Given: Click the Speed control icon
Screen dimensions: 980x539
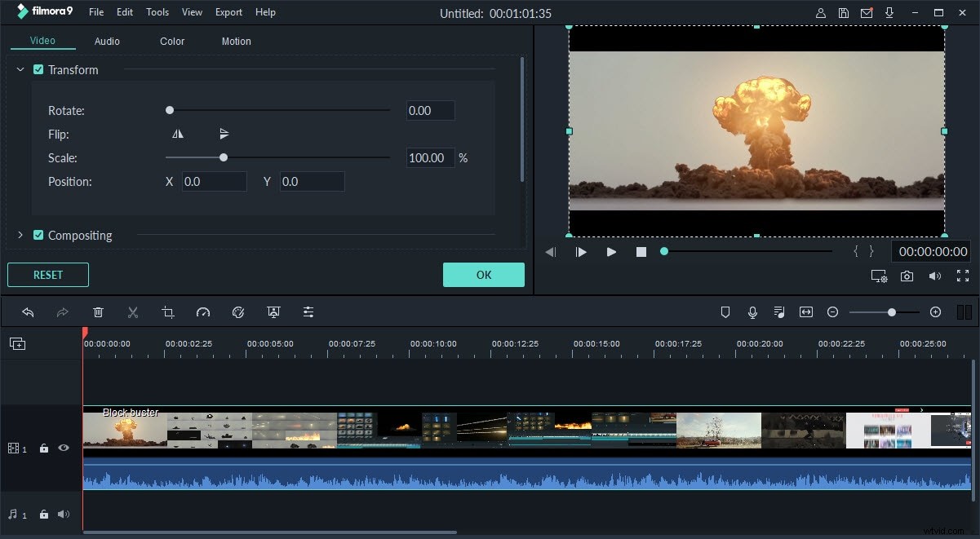Looking at the screenshot, I should [x=203, y=311].
